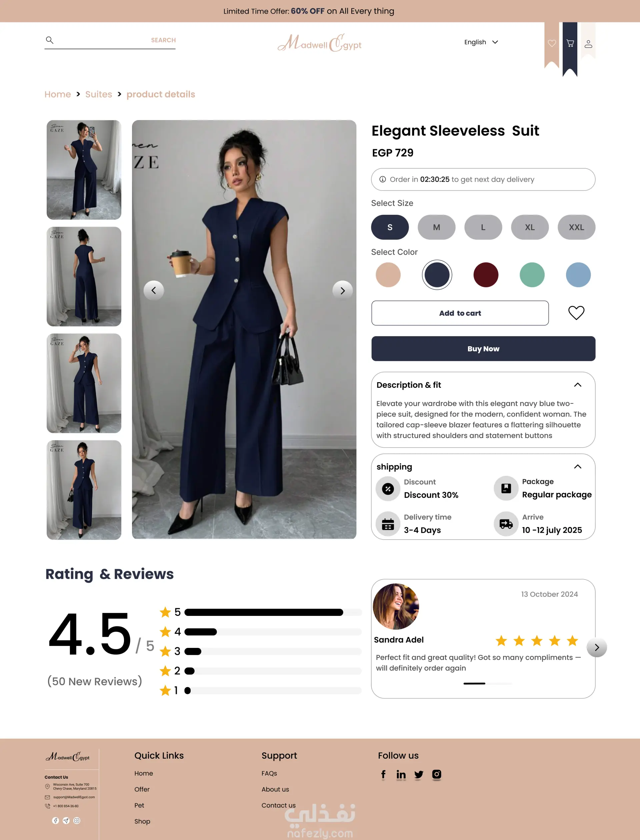Viewport: 640px width, 840px height.
Task: Show next product image with right arrow
Action: (x=342, y=291)
